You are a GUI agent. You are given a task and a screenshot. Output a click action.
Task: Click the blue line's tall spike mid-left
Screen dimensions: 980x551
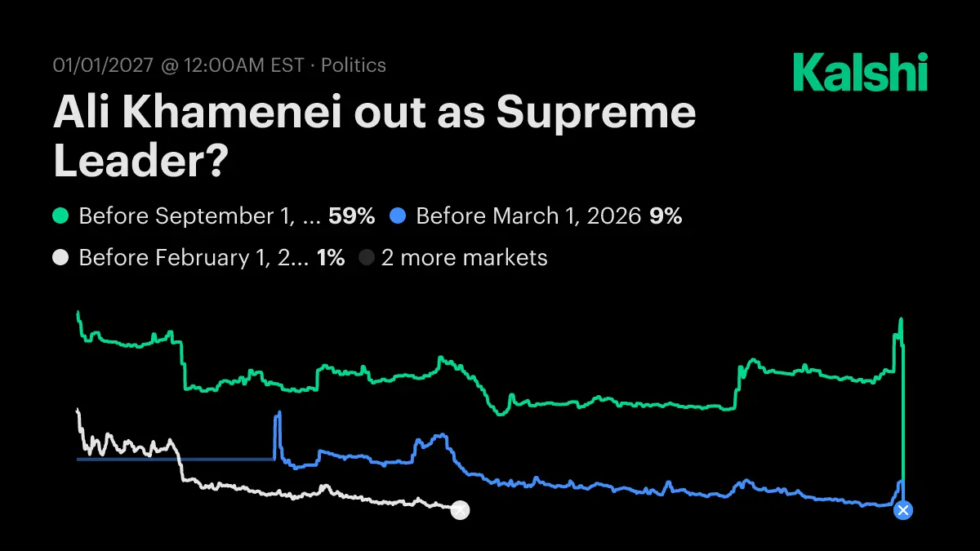click(x=278, y=414)
